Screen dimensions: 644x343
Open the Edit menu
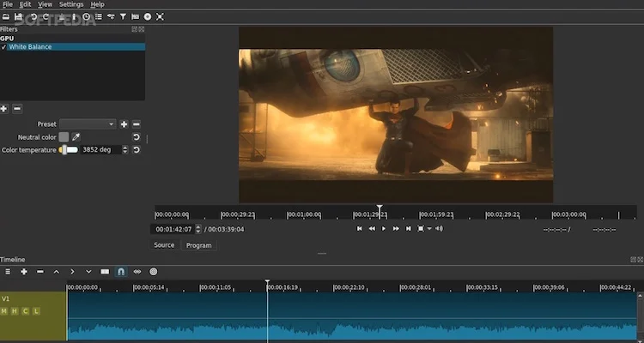25,4
